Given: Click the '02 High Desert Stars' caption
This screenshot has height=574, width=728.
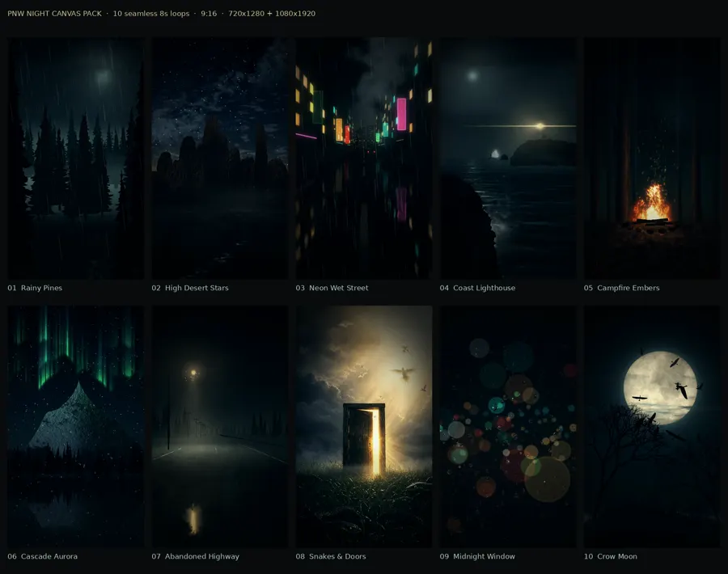Looking at the screenshot, I should tap(190, 288).
